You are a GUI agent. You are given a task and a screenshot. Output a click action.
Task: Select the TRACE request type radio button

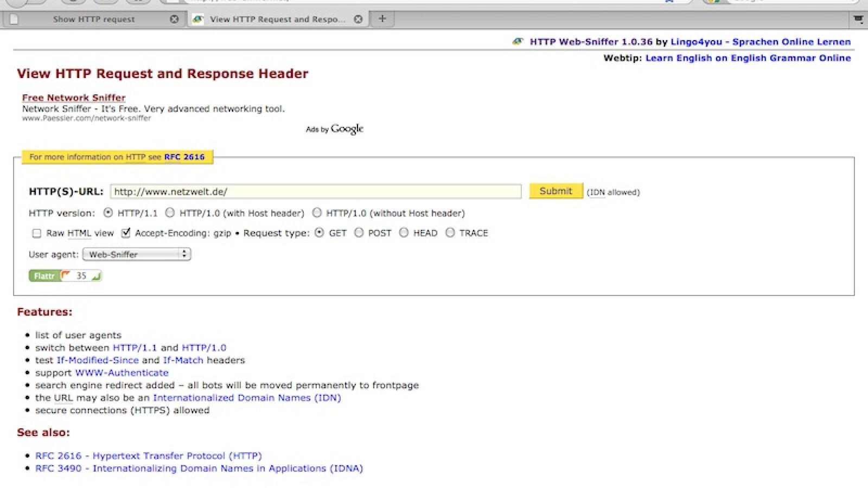pos(450,233)
